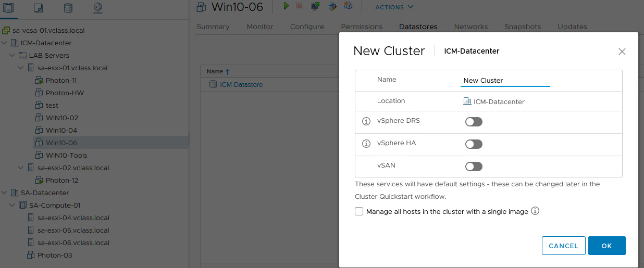Sort datastores by the Name column
644x268 pixels.
pos(218,71)
